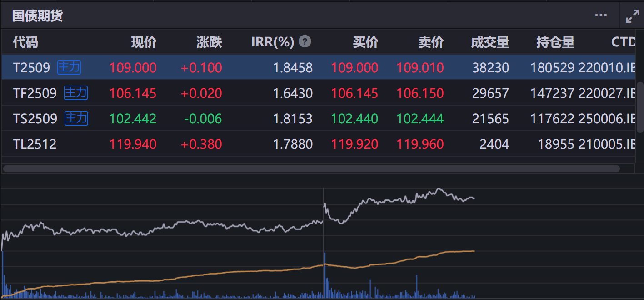Click TL2512 current price 119.940
Screen dimensions: 644x300
[x=133, y=145]
